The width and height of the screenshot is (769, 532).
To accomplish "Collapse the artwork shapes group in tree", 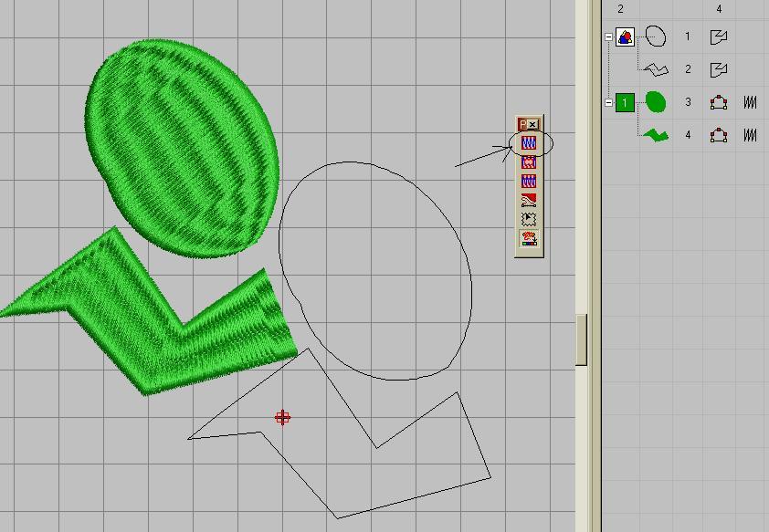I will coord(609,37).
